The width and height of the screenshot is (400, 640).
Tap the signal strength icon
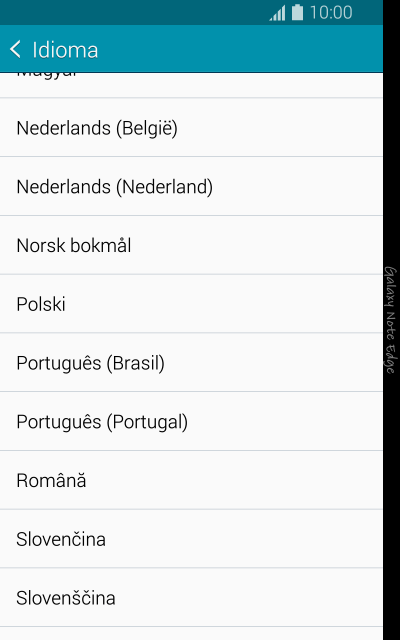(278, 13)
